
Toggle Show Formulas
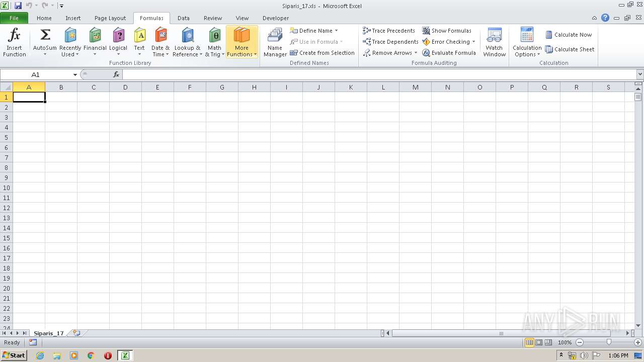tap(447, 31)
